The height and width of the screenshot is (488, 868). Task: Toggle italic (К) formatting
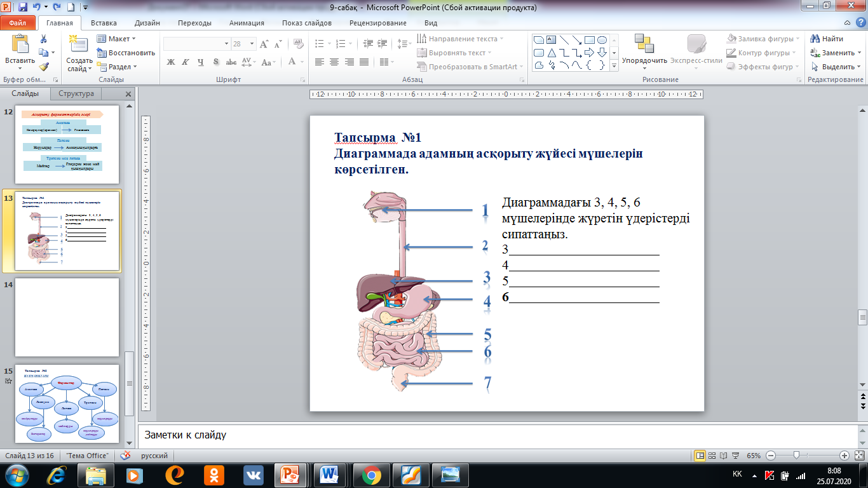point(186,62)
